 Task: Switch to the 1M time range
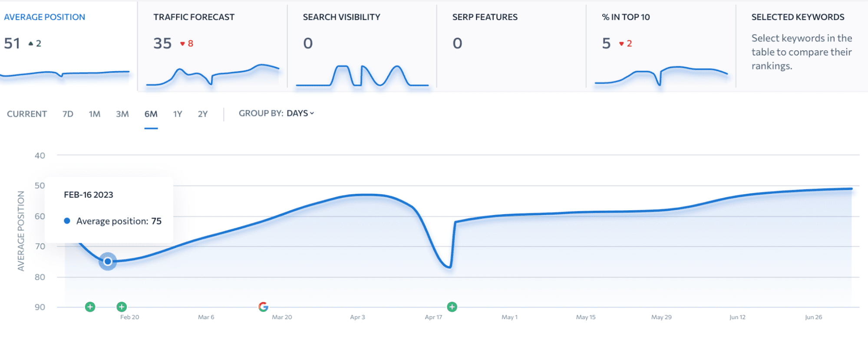pyautogui.click(x=94, y=114)
